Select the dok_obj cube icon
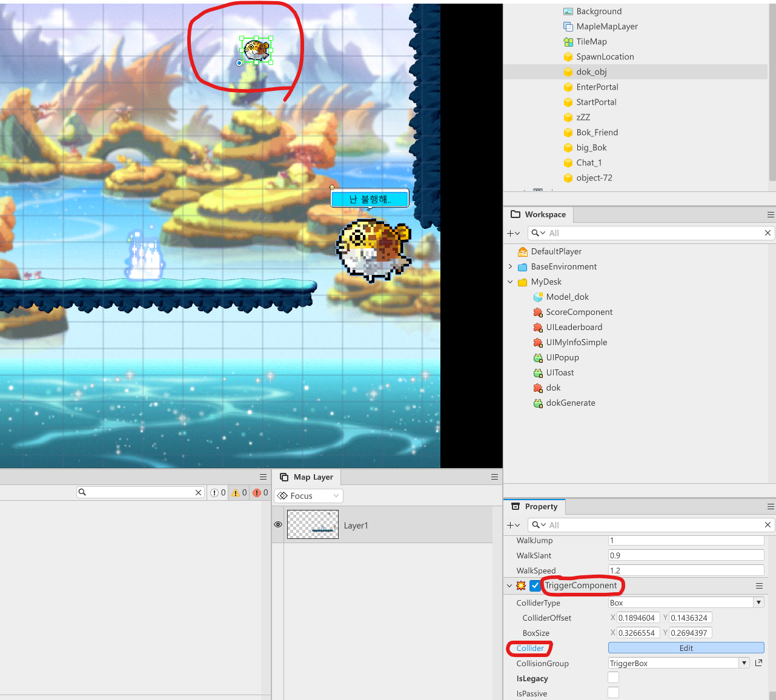 click(568, 72)
